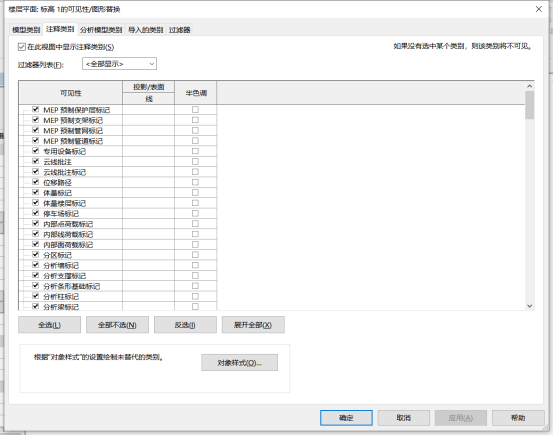Image resolution: width=554 pixels, height=435 pixels.
Task: Toggle visibility of 分析梁标记
Action: 35,306
